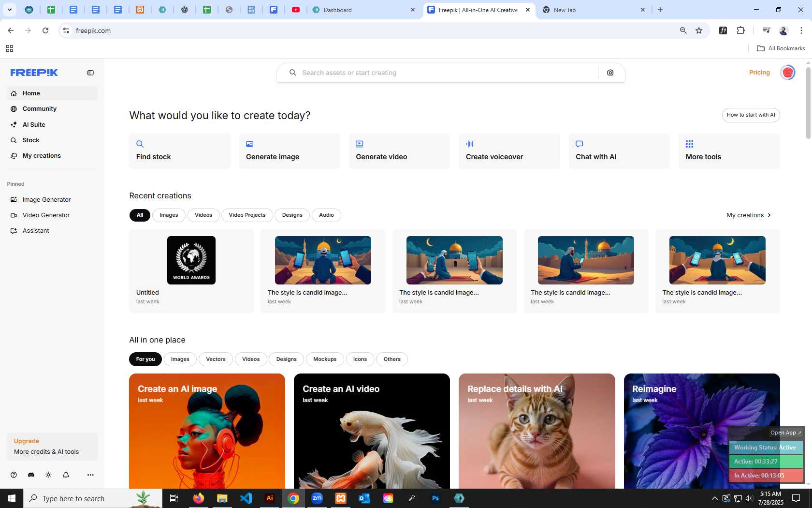Click the Generate image card
Screen dimensions: 812x508
click(x=290, y=151)
